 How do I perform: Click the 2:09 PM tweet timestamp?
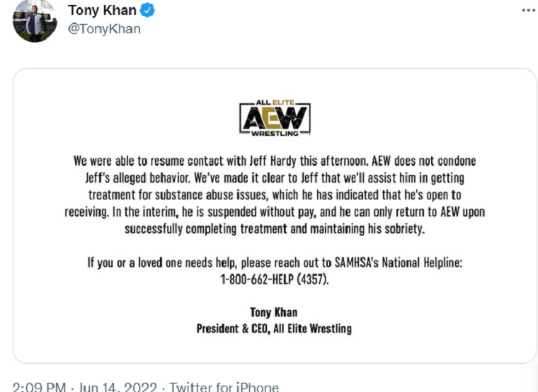pos(40,387)
